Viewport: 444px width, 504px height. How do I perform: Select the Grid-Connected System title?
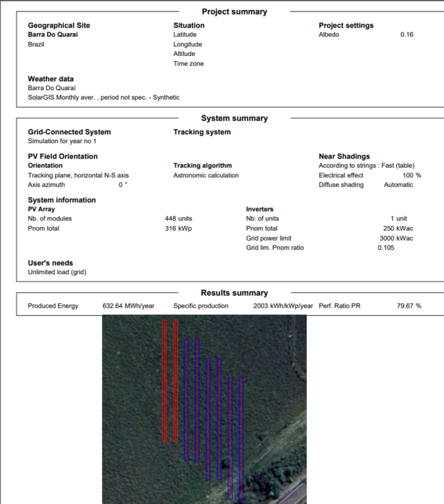[x=69, y=132]
